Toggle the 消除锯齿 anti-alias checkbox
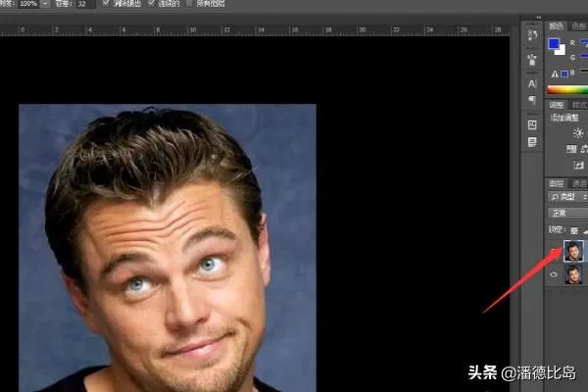This screenshot has height=392, width=588. click(106, 5)
